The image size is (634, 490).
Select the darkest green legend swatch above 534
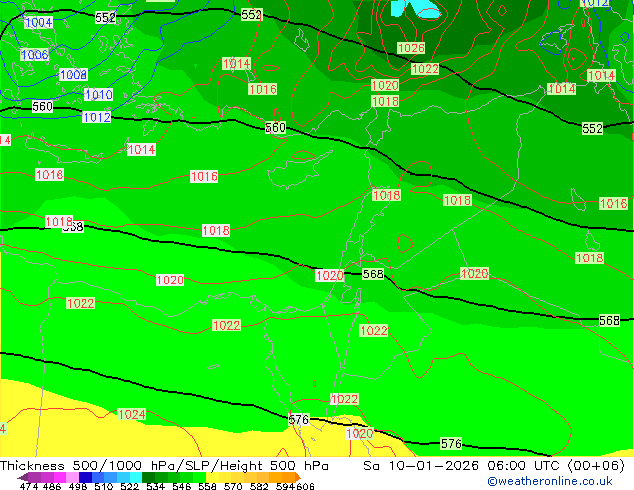pos(148,477)
